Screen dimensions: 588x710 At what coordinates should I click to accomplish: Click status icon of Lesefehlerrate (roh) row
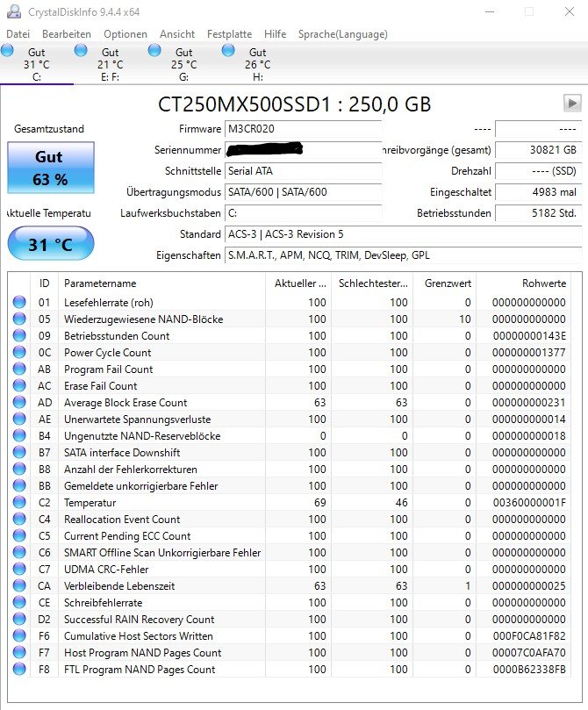pyautogui.click(x=19, y=302)
